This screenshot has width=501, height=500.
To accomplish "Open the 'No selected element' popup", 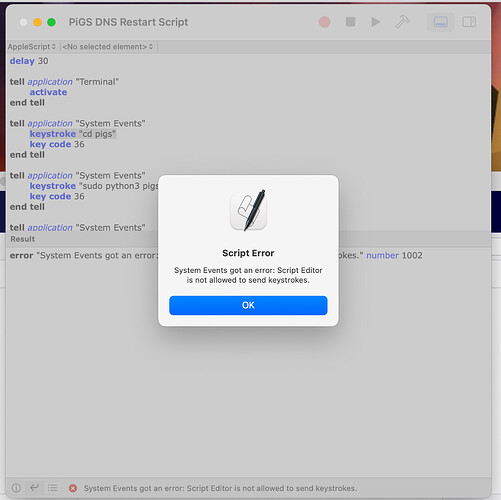I will click(108, 47).
